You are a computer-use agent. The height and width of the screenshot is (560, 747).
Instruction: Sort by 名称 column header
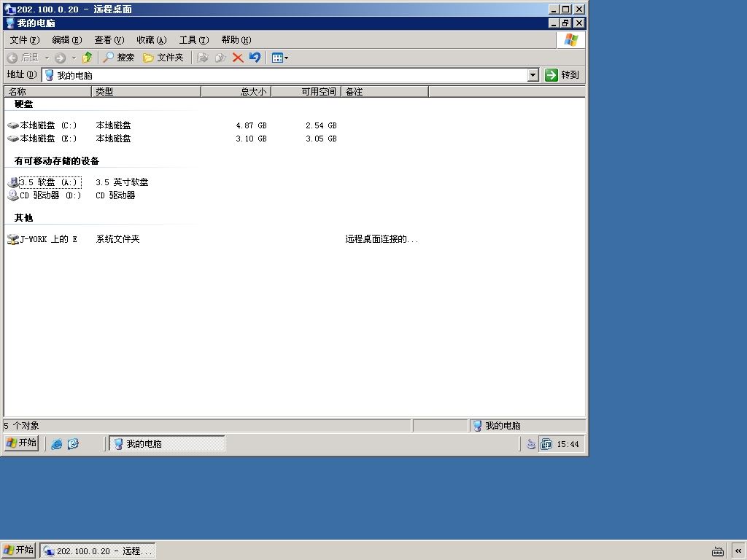(47, 91)
